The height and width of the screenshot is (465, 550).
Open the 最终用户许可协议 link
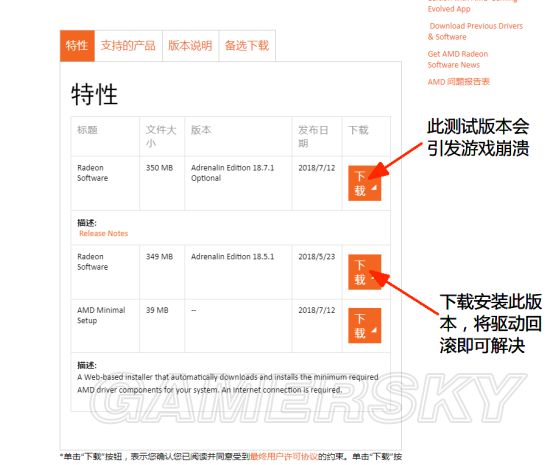pyautogui.click(x=284, y=457)
